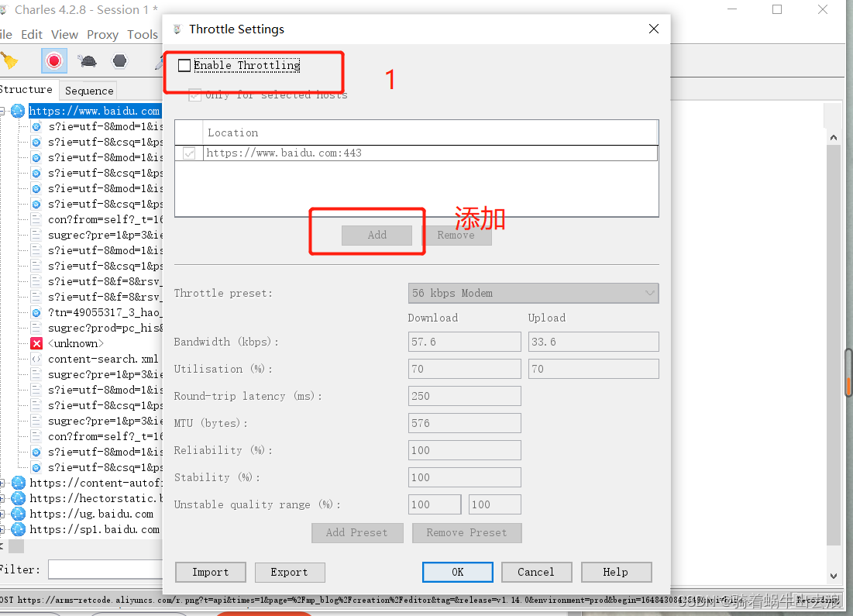Collapse the https://www.baidu.com tree node
This screenshot has width=853, height=616.
tap(3, 111)
